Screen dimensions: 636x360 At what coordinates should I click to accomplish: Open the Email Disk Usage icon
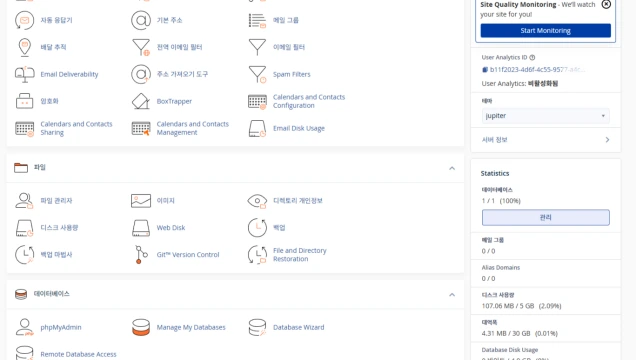point(257,128)
